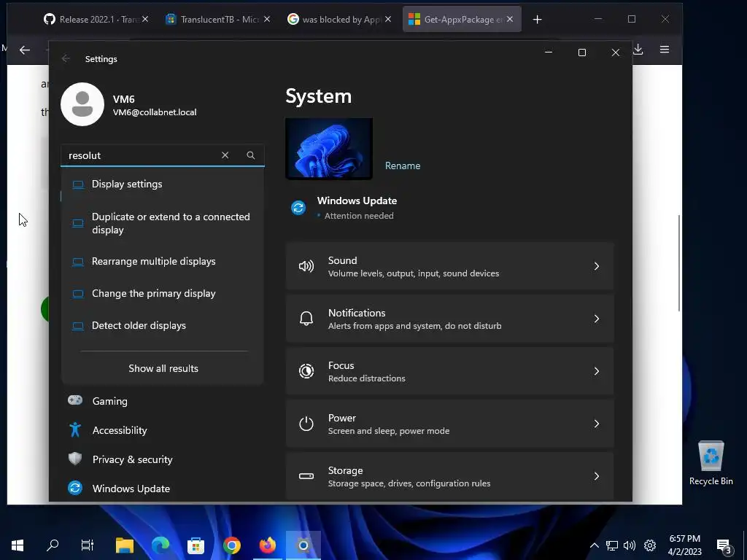The width and height of the screenshot is (747, 560).
Task: Open the Windows Start menu
Action: pyautogui.click(x=18, y=545)
